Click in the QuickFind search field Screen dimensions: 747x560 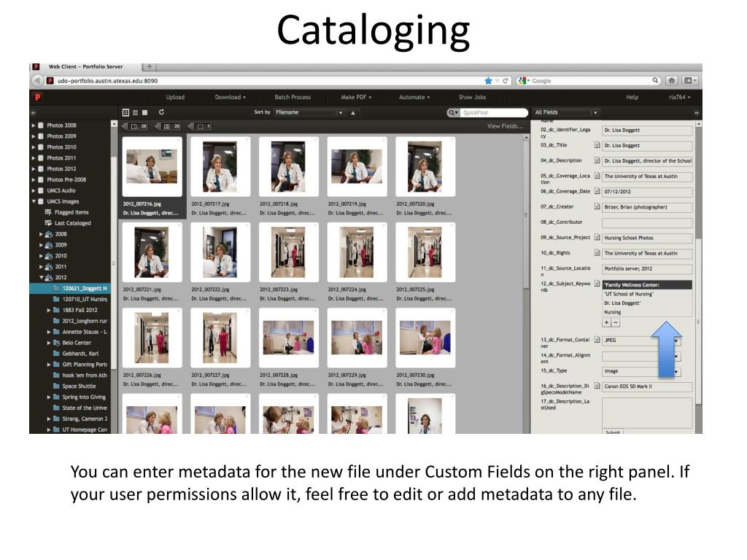pos(494,113)
